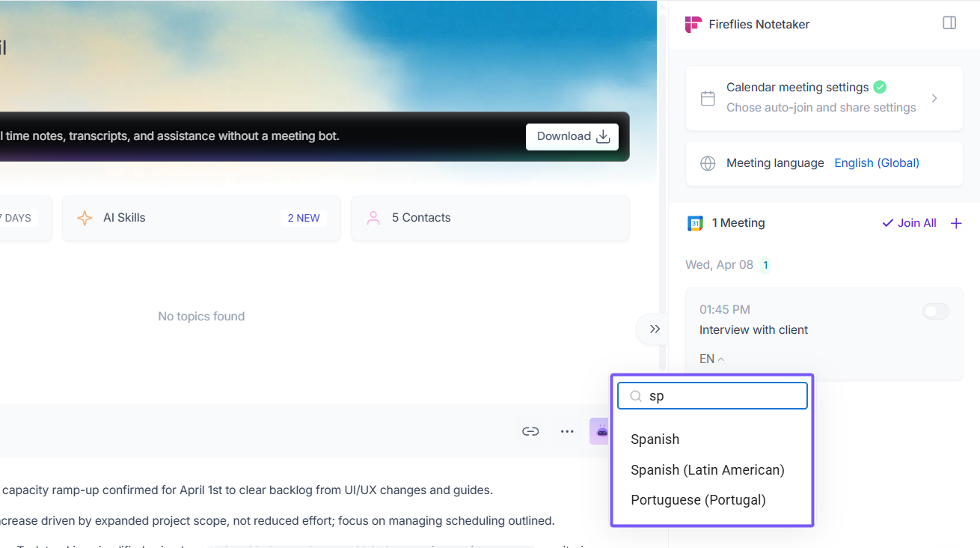Click the "No topics found" text
Viewport: 980px width, 548px height.
tap(201, 317)
